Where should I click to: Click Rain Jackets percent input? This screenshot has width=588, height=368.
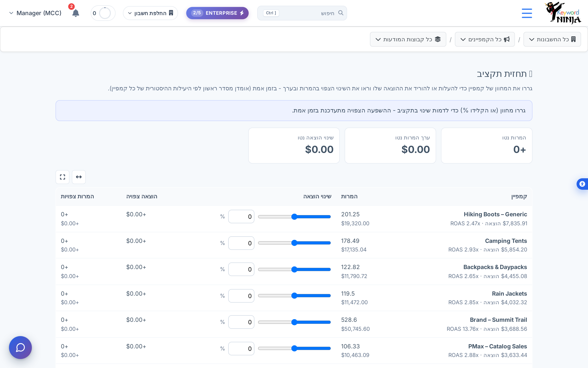(241, 296)
